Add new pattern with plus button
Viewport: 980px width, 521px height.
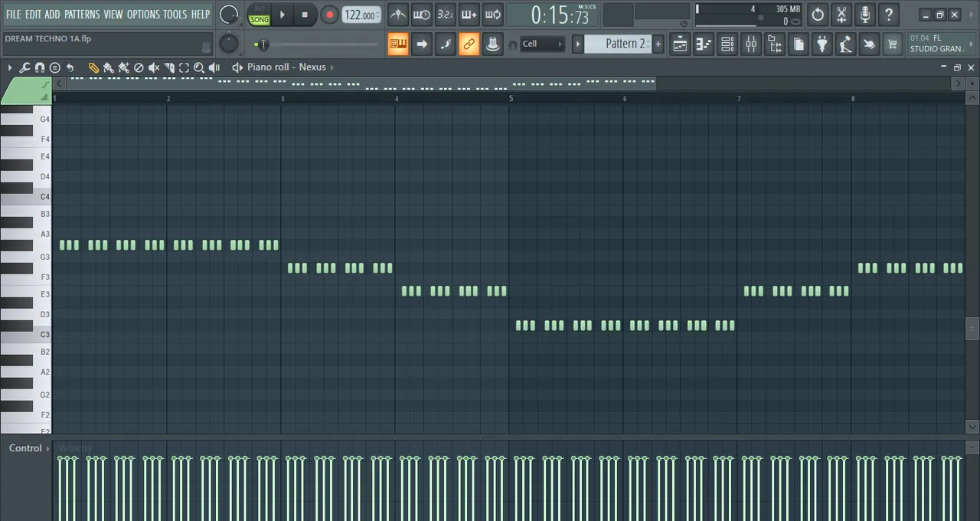(x=658, y=44)
